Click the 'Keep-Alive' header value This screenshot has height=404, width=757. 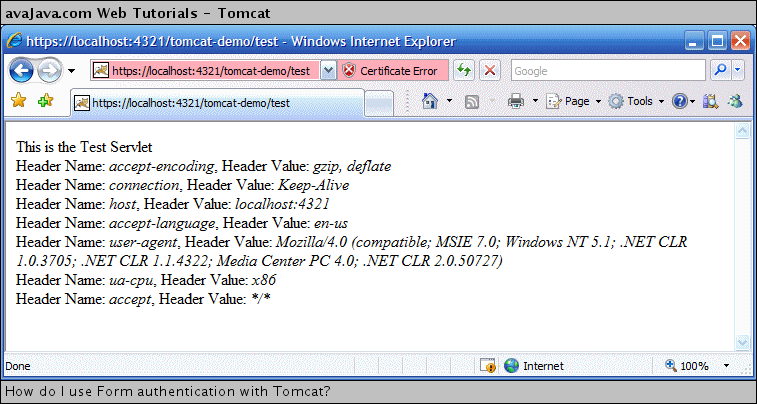[313, 185]
